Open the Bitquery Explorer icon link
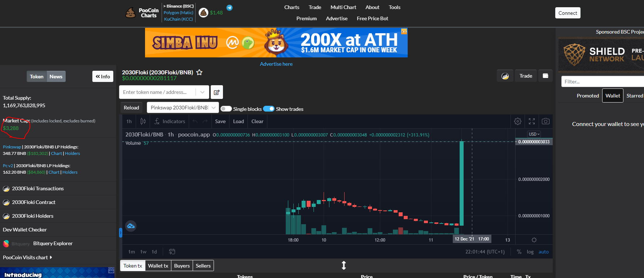The height and width of the screenshot is (278, 644). tap(6, 244)
